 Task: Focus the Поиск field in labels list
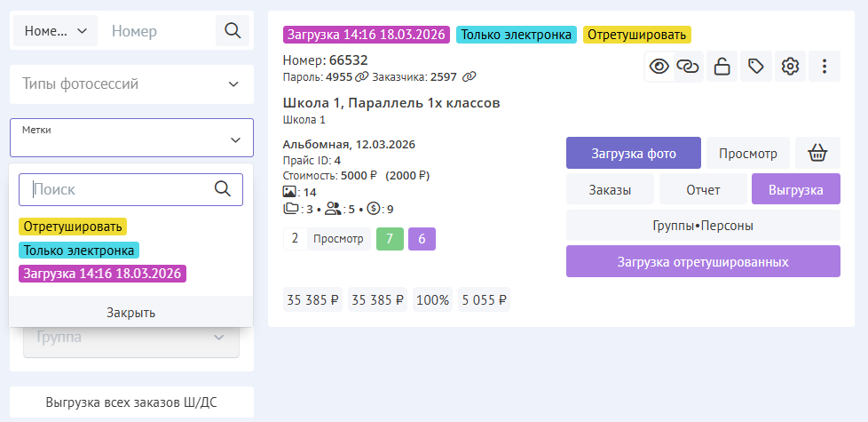[120, 189]
